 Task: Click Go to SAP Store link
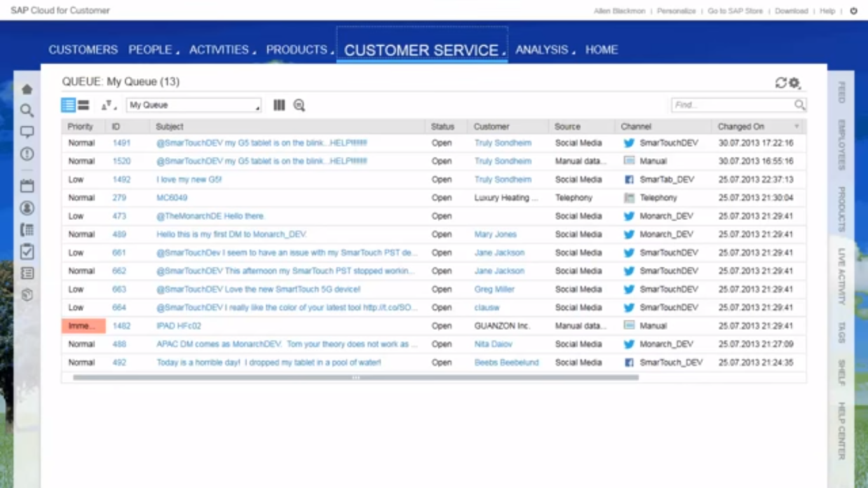(735, 11)
